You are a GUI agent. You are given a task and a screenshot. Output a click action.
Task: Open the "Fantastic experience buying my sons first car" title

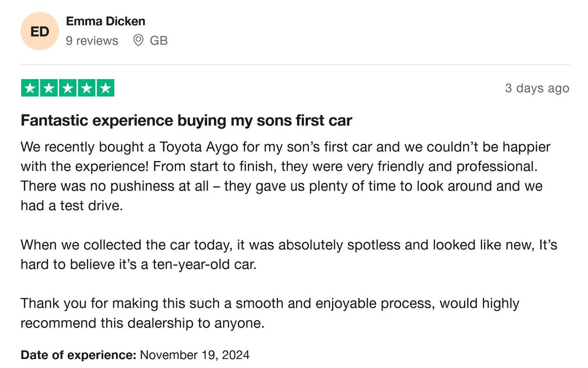[x=186, y=120]
